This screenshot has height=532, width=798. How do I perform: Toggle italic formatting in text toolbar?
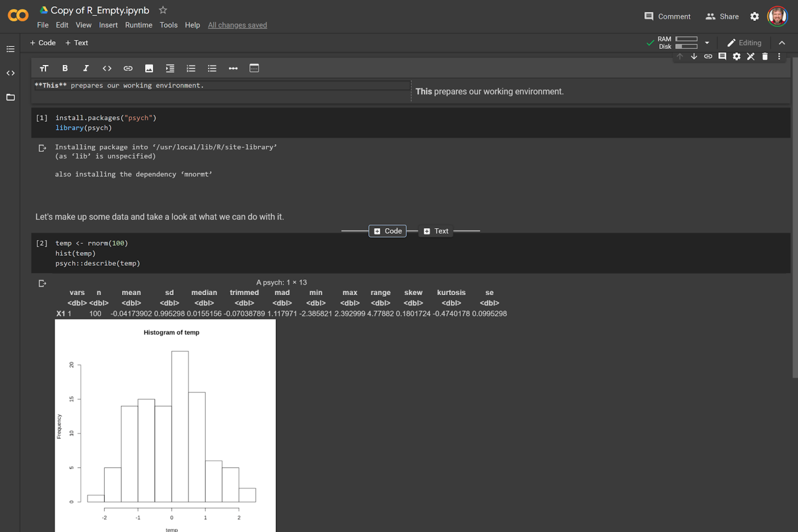[86, 68]
